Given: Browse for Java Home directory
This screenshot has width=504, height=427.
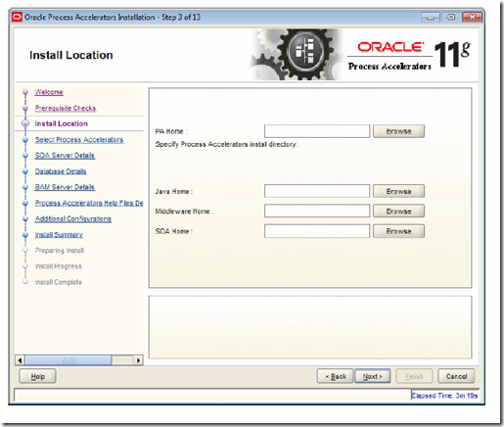Looking at the screenshot, I should tap(398, 191).
